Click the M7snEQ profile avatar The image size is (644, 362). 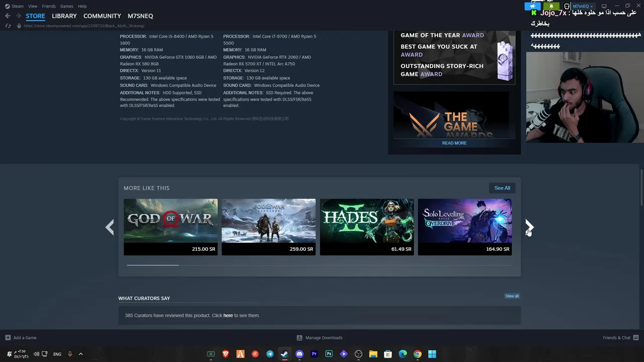(567, 6)
